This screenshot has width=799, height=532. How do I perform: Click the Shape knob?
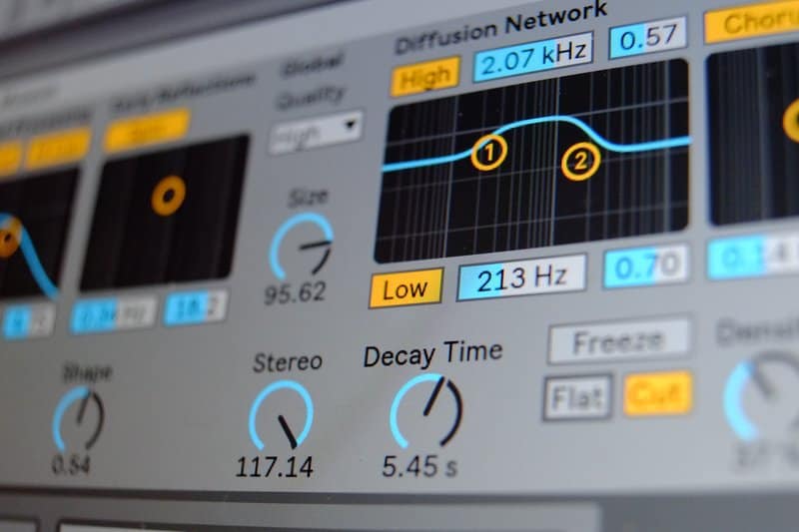pos(79,418)
